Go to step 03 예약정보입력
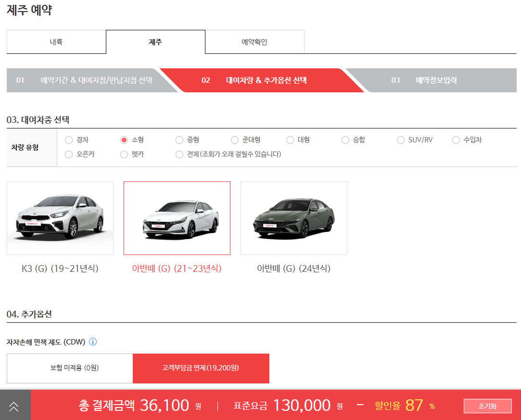Screen dimensions: 521x420 432,80
